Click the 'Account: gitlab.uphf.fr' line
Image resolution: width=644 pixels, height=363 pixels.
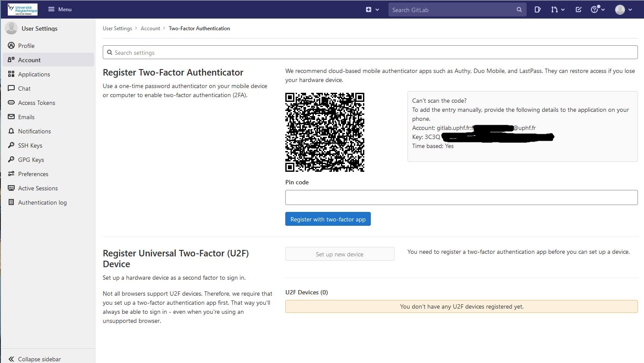tap(474, 128)
